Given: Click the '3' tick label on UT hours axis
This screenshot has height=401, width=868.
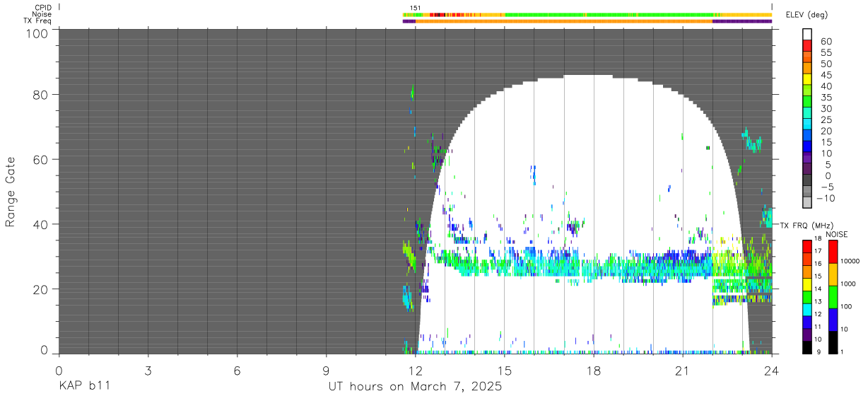Looking at the screenshot, I should pos(148,371).
